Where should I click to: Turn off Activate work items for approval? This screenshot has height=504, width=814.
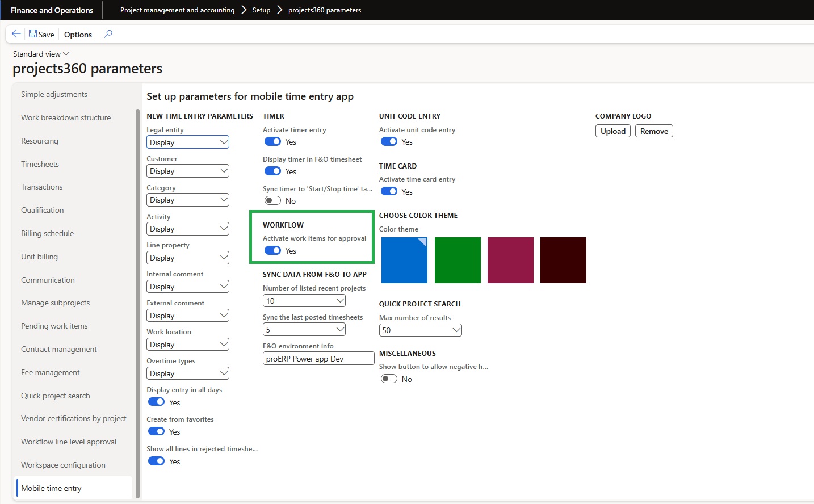coord(273,251)
